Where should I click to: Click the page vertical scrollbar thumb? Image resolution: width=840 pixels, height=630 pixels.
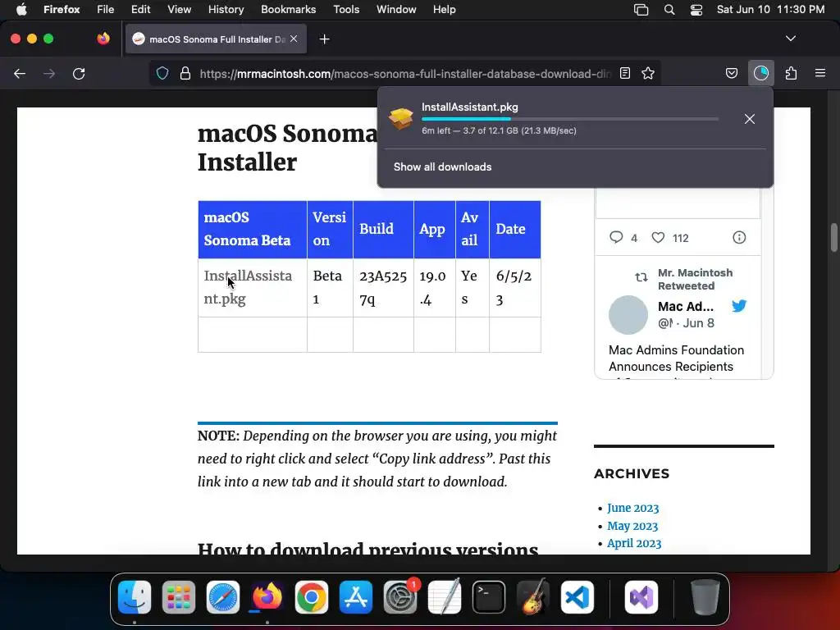833,237
